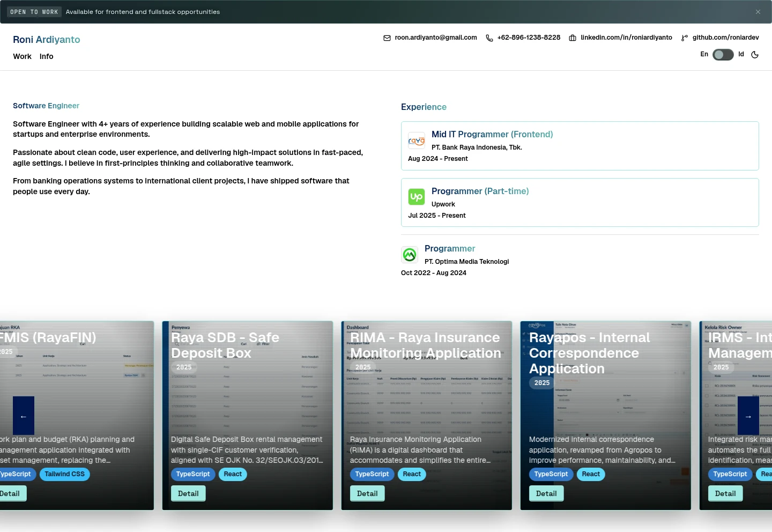772x532 pixels.
Task: Click the GitHub branch icon
Action: tap(685, 38)
